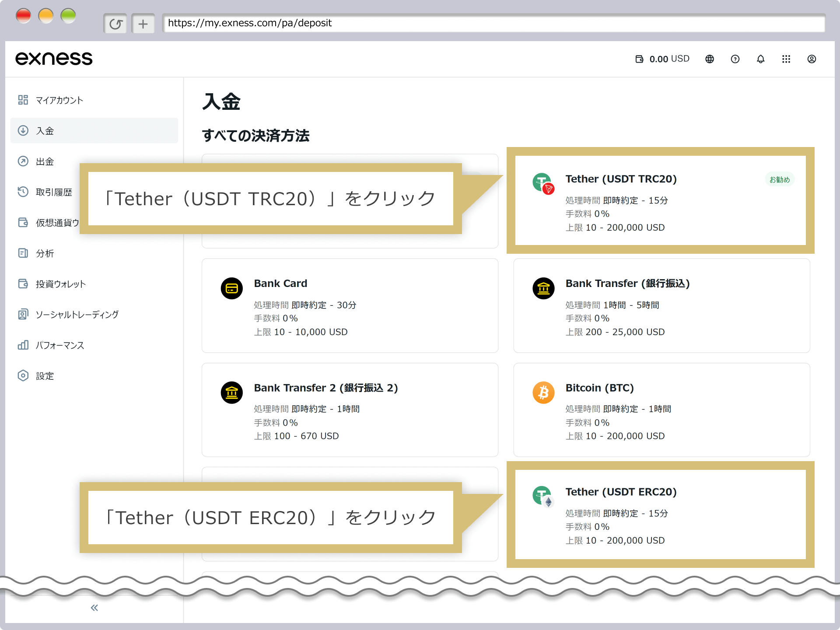Click the 設定 hexagon gear icon
Viewport: 840px width, 630px height.
coord(23,376)
